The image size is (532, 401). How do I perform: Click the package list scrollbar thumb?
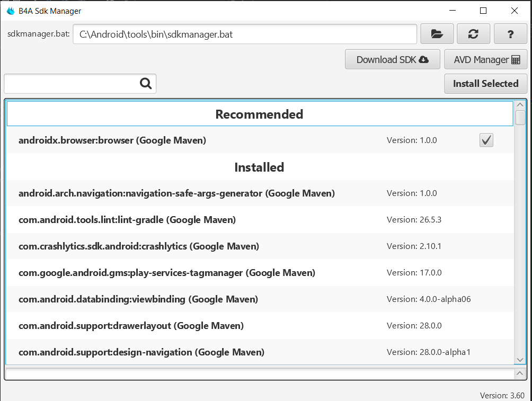[520, 118]
